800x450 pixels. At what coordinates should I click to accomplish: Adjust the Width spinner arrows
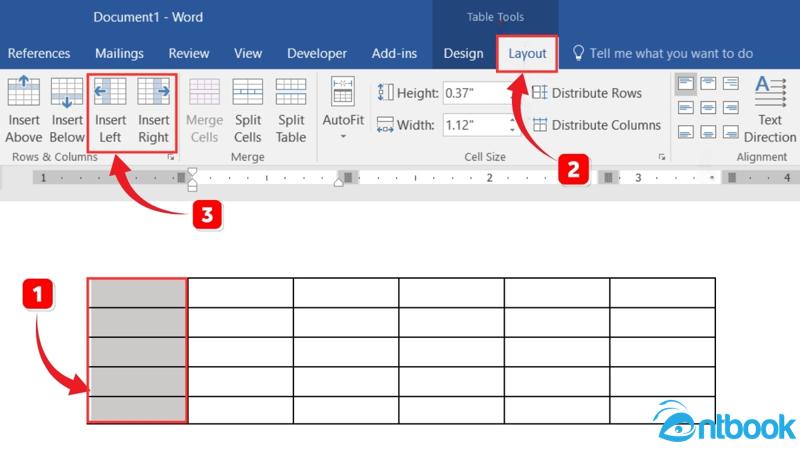pyautogui.click(x=512, y=125)
